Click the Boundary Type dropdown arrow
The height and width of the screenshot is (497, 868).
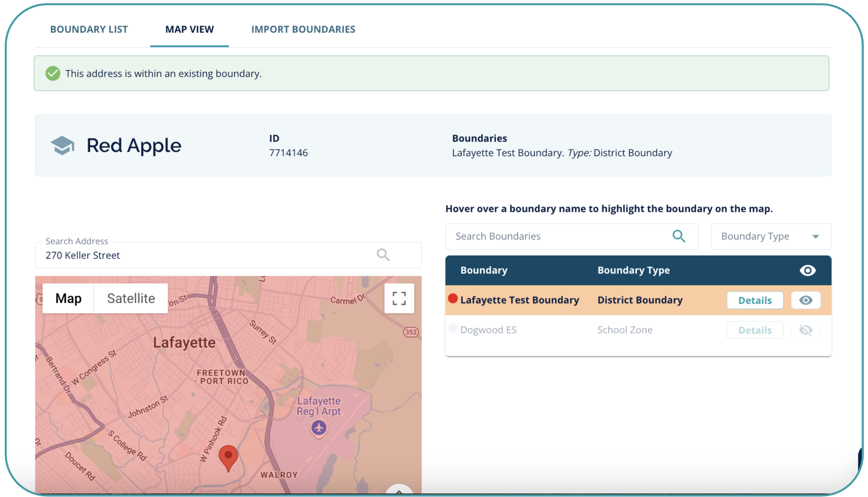(x=816, y=237)
